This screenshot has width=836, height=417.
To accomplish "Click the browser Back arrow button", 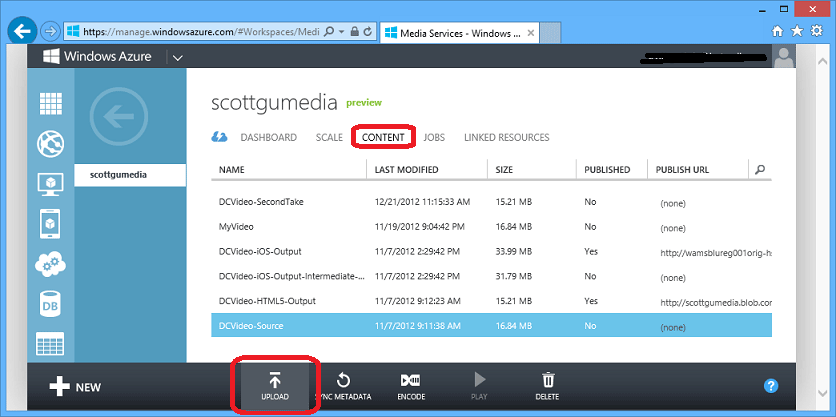I will [22, 32].
